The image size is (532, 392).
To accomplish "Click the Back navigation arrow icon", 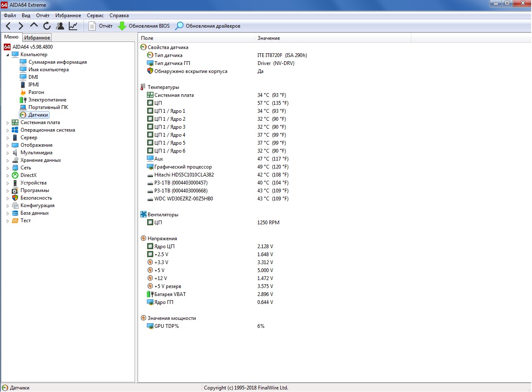I will pyautogui.click(x=8, y=26).
